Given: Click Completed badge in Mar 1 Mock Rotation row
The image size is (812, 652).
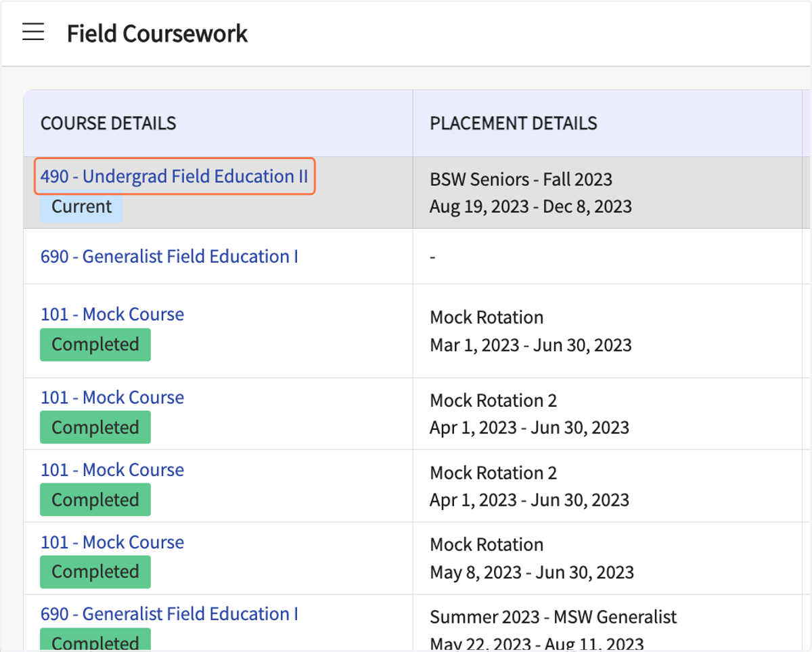Looking at the screenshot, I should tap(95, 345).
